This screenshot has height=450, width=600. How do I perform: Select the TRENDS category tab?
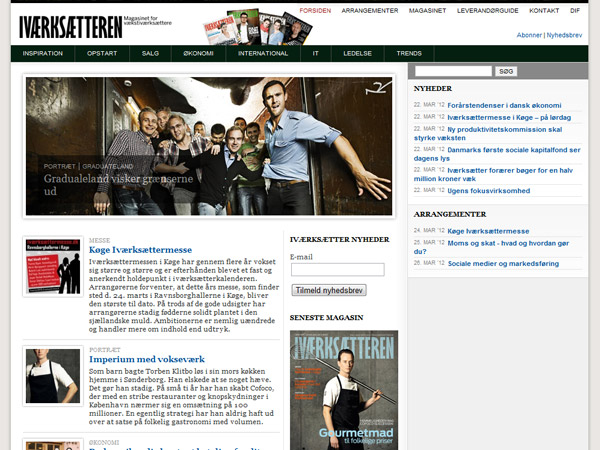pyautogui.click(x=409, y=53)
